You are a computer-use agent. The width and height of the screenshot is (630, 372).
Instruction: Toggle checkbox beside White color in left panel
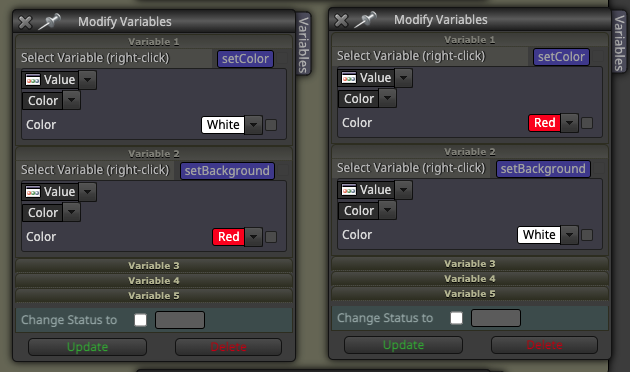pos(271,125)
